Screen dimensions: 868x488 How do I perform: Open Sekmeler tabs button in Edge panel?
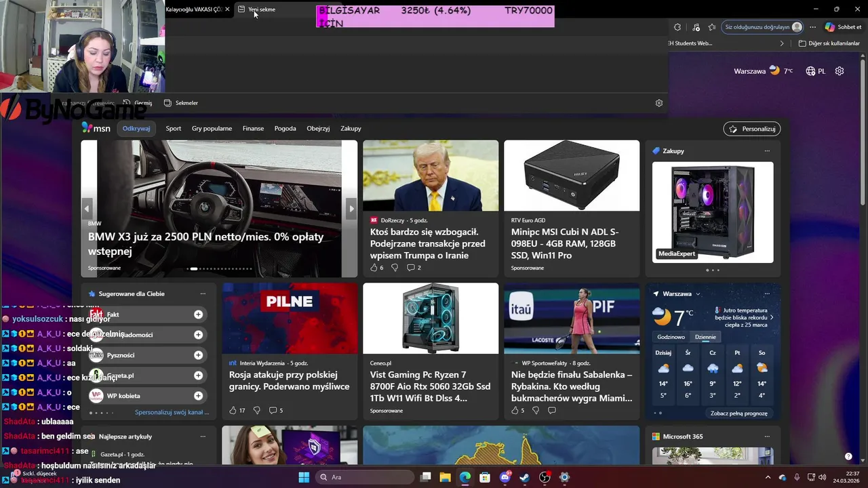(x=181, y=103)
